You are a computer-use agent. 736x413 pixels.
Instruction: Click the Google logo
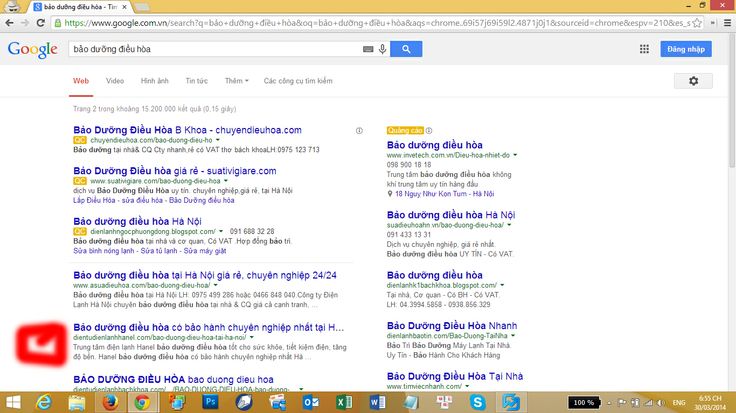(32, 49)
